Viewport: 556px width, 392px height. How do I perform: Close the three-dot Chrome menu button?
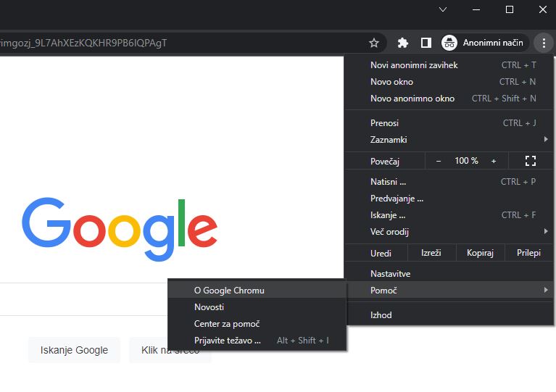coord(544,43)
